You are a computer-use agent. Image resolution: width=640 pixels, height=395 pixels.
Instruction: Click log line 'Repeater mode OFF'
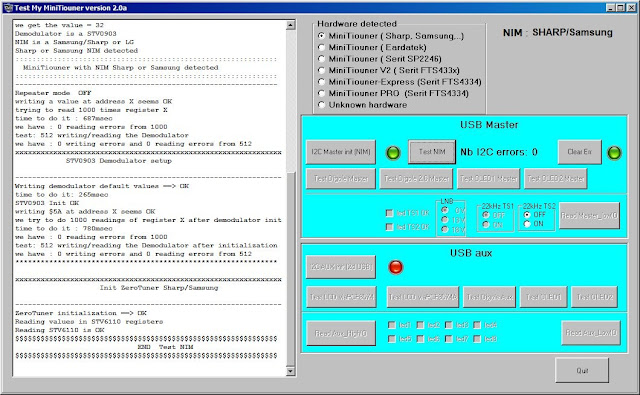(53, 93)
